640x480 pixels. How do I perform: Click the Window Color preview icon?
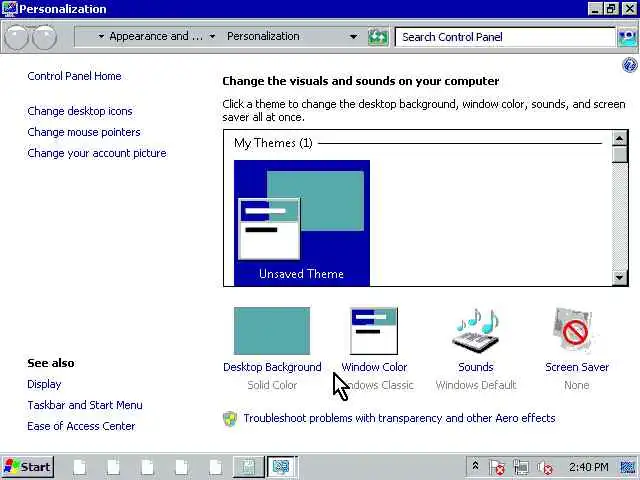click(x=374, y=331)
